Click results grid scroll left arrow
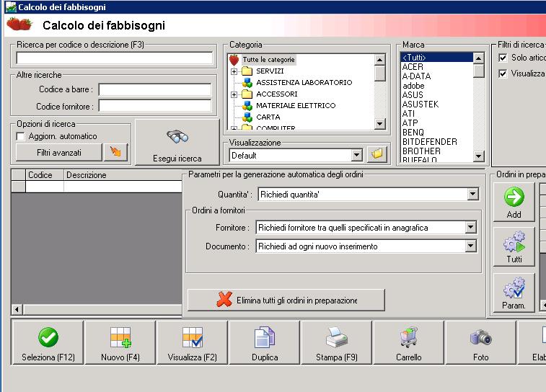Image resolution: width=546 pixels, height=392 pixels. (17, 309)
